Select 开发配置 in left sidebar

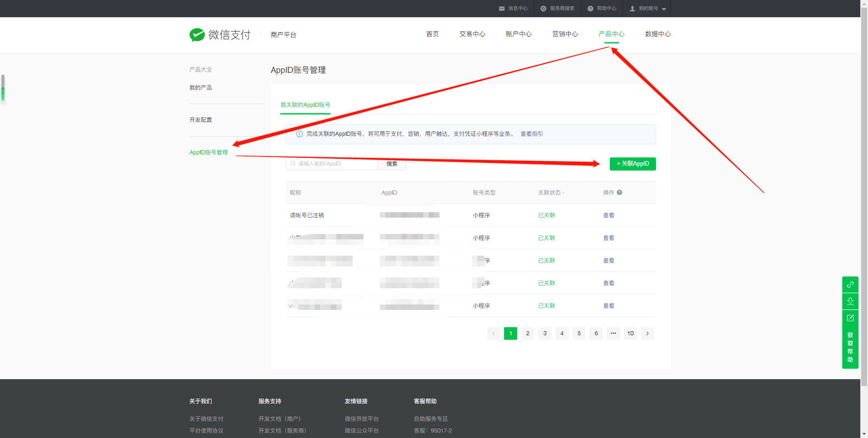coord(201,120)
